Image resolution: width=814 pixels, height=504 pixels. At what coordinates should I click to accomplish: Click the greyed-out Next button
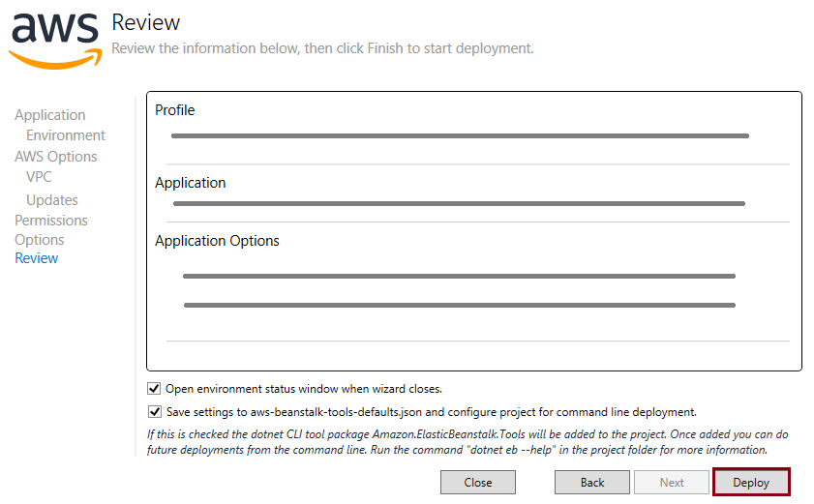[x=672, y=483]
